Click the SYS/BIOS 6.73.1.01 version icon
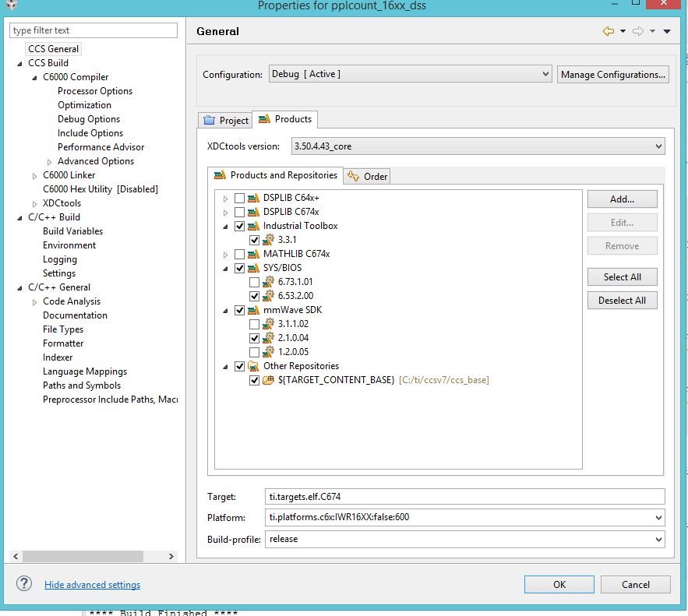The height and width of the screenshot is (616, 688). pos(268,282)
